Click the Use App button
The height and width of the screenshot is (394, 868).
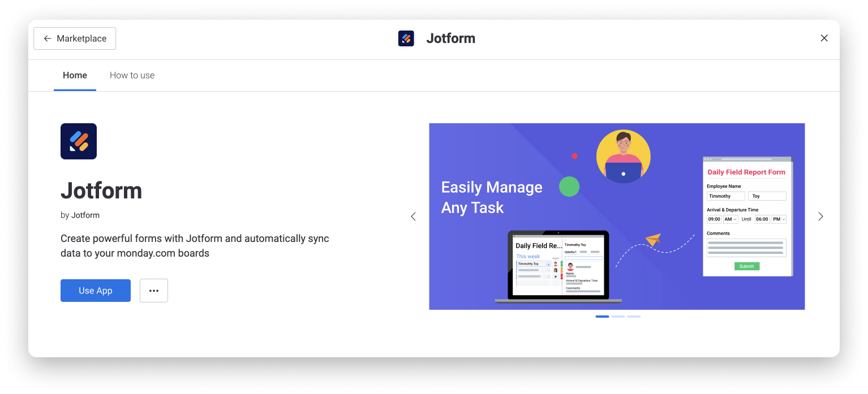[96, 291]
